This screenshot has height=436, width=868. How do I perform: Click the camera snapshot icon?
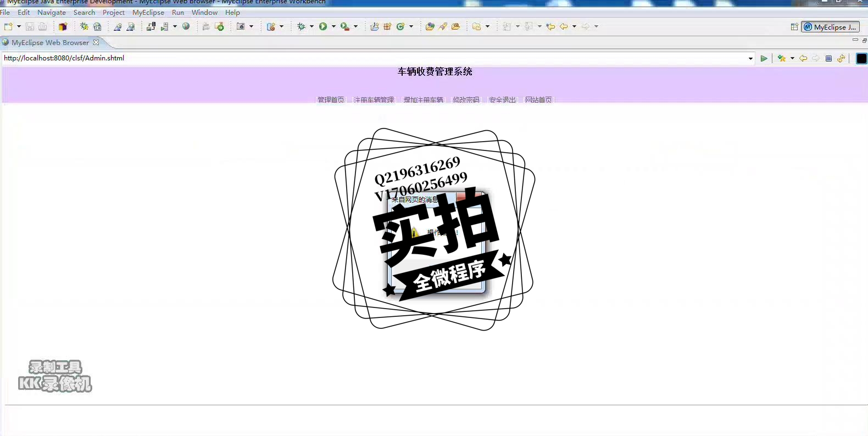[241, 26]
